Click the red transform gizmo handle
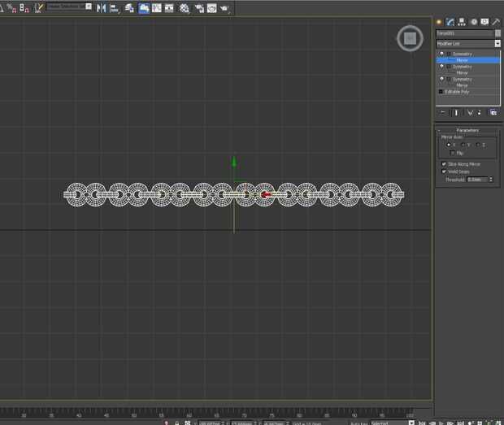The image size is (504, 425). (266, 195)
